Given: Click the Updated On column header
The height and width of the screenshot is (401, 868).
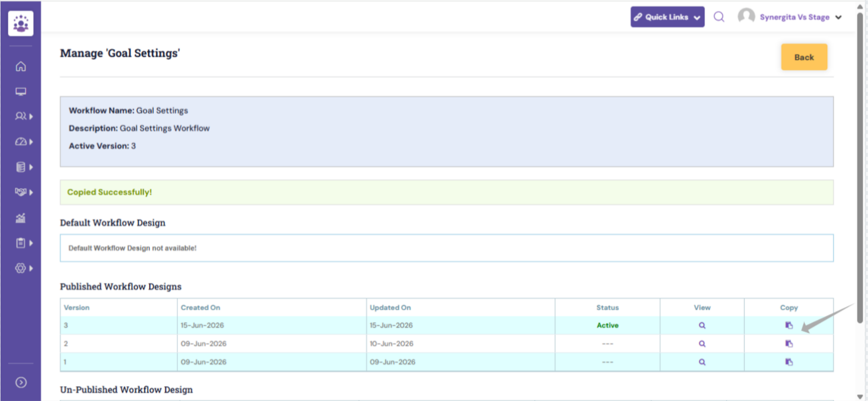Looking at the screenshot, I should point(390,308).
